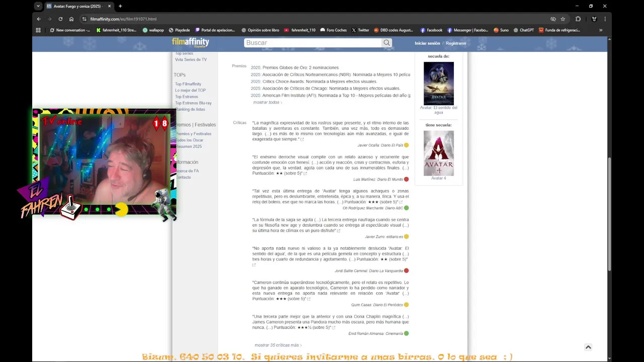Open the Foro Coches bookmark

334,30
